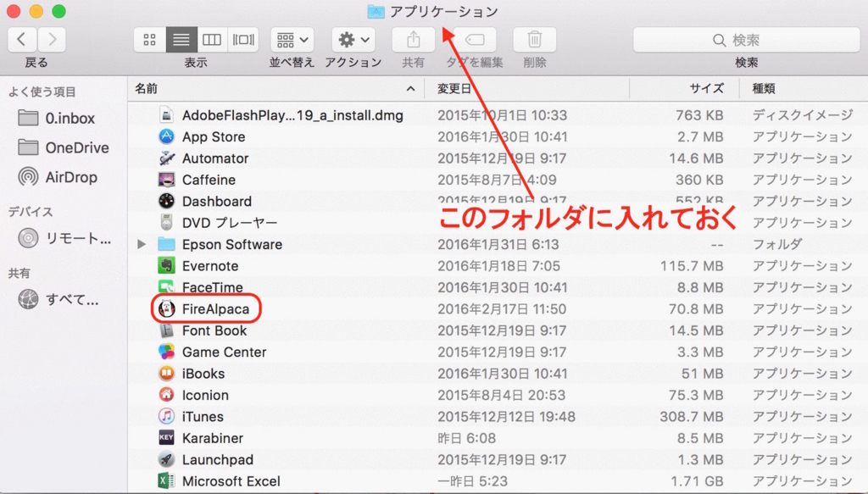Click the 1.71 GB size cell

[x=697, y=481]
